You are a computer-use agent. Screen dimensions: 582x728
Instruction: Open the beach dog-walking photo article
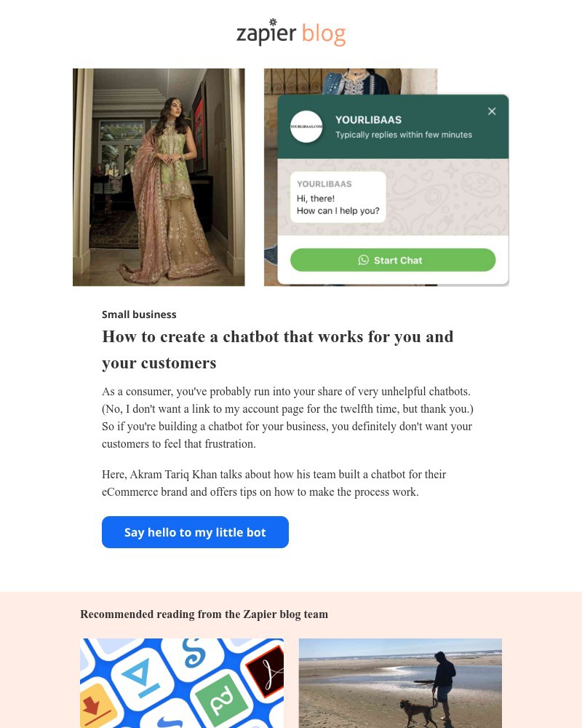[x=400, y=683]
